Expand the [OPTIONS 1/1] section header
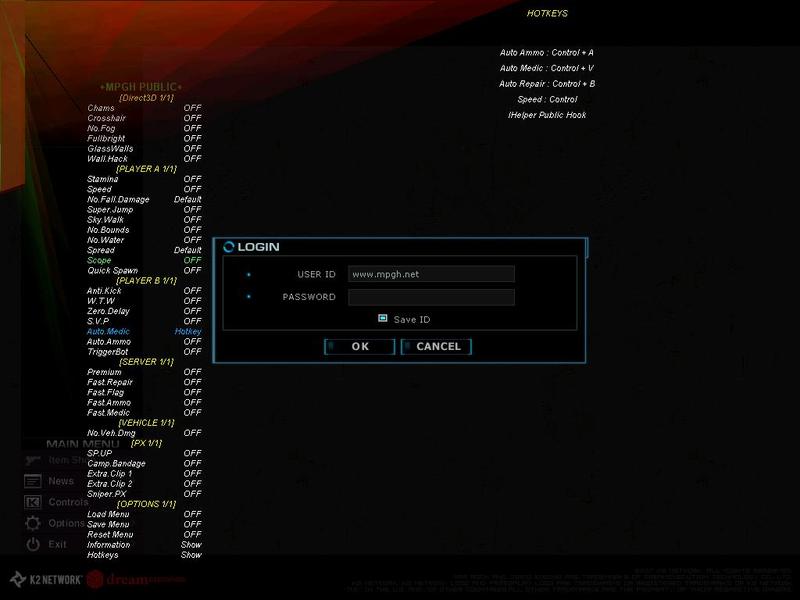 click(x=146, y=504)
